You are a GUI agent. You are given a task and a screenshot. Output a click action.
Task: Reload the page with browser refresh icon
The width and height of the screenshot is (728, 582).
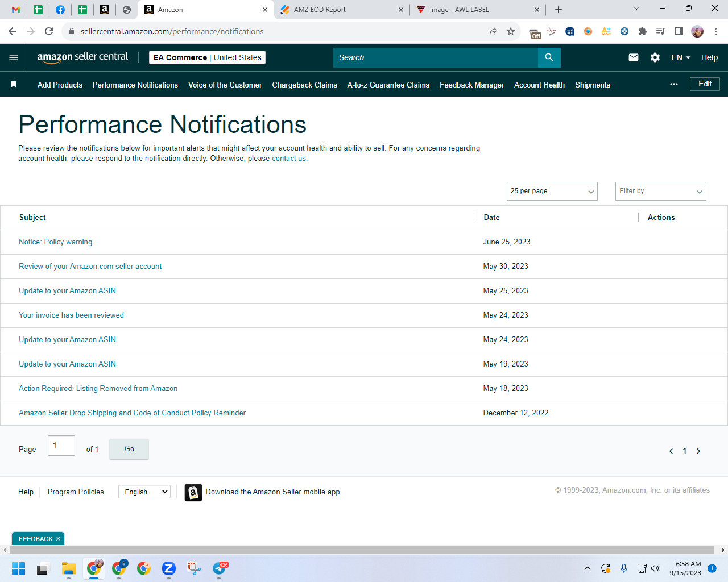[x=49, y=31]
